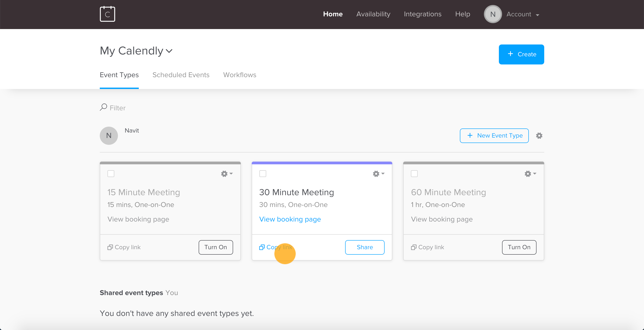View booking page for 30 Minute Meeting
Viewport: 644px width, 330px height.
click(290, 219)
